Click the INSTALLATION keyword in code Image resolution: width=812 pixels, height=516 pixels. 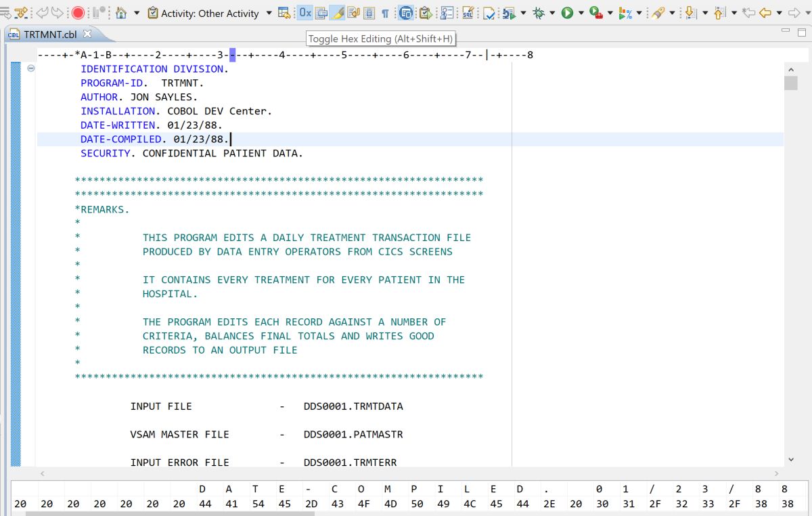tap(118, 111)
